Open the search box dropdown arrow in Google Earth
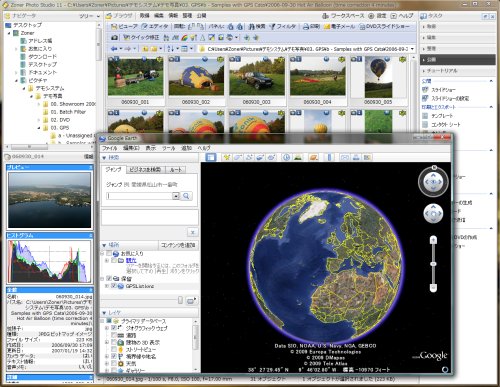The height and width of the screenshot is (387, 500). click(x=176, y=196)
